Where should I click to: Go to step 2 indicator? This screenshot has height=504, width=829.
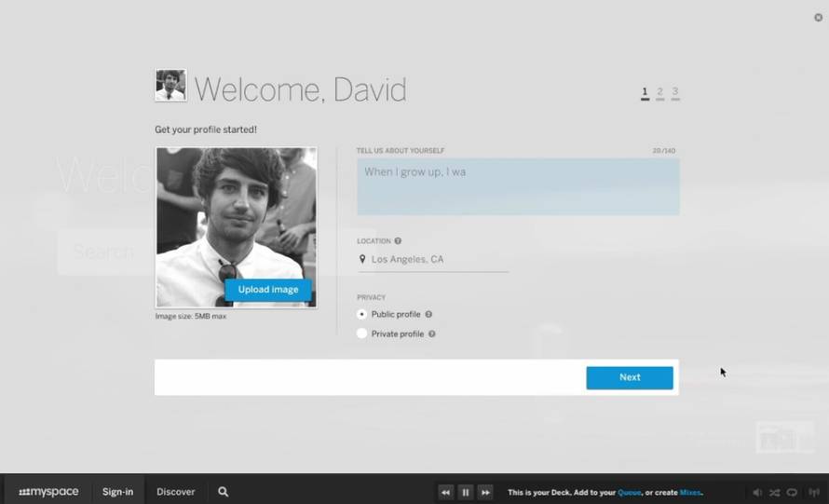coord(659,93)
